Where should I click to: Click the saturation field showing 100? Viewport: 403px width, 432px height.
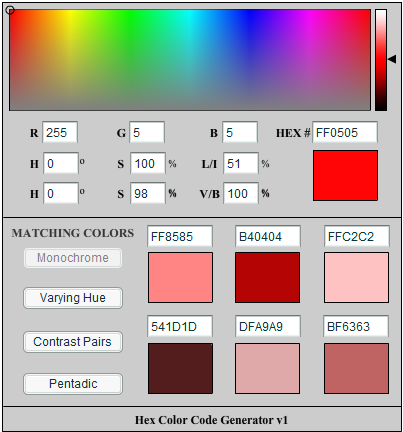(x=148, y=163)
